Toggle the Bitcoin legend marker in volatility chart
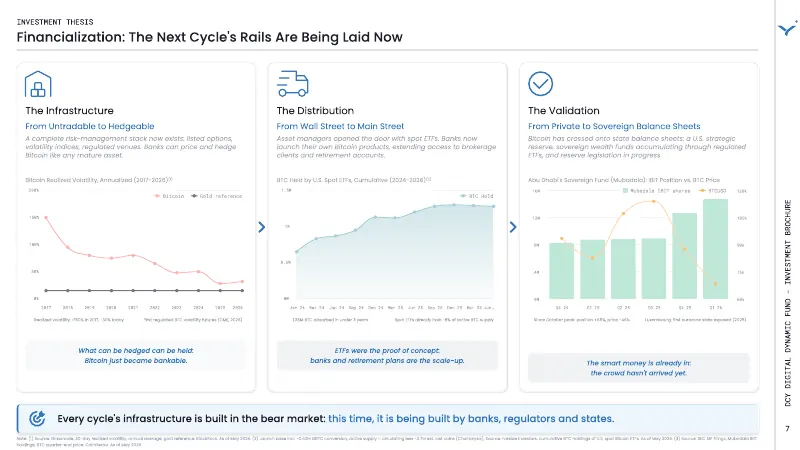 (157, 196)
